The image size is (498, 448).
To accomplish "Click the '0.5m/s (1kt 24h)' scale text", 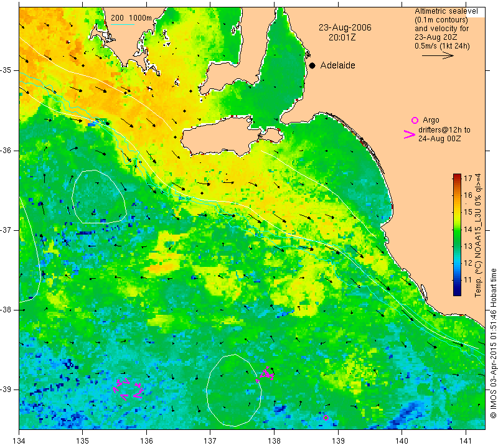I will point(442,46).
